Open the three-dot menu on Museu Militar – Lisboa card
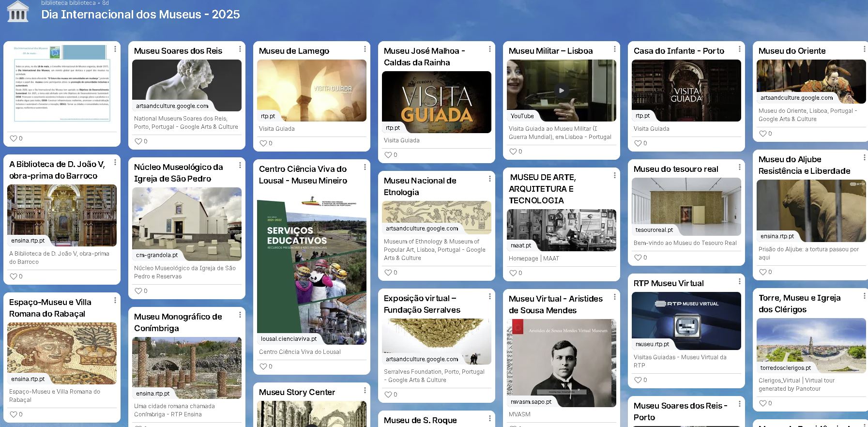The image size is (868, 427). (x=615, y=49)
